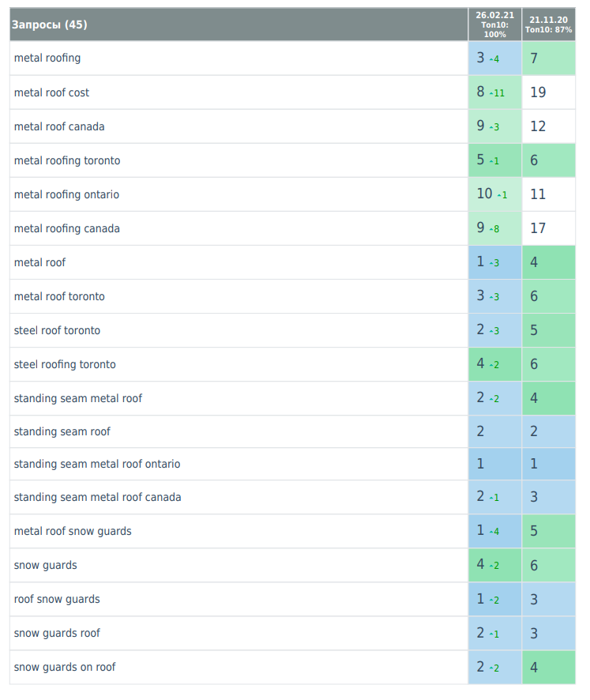Click the "metal roof cost" query
Image resolution: width=590 pixels, height=700 pixels.
[51, 92]
